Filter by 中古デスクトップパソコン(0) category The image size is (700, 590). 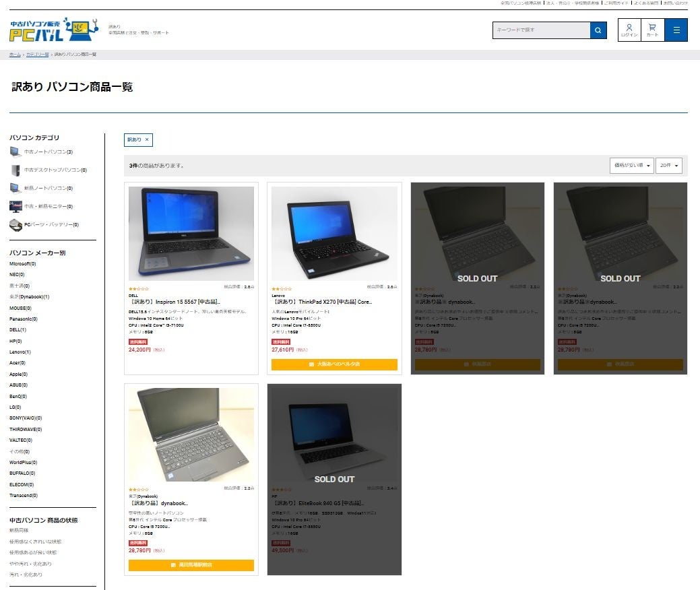point(55,170)
